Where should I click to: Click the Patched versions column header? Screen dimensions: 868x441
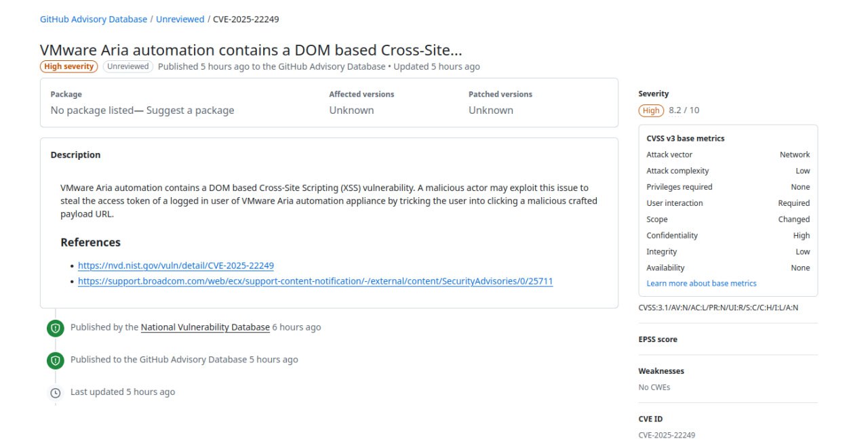tap(500, 94)
